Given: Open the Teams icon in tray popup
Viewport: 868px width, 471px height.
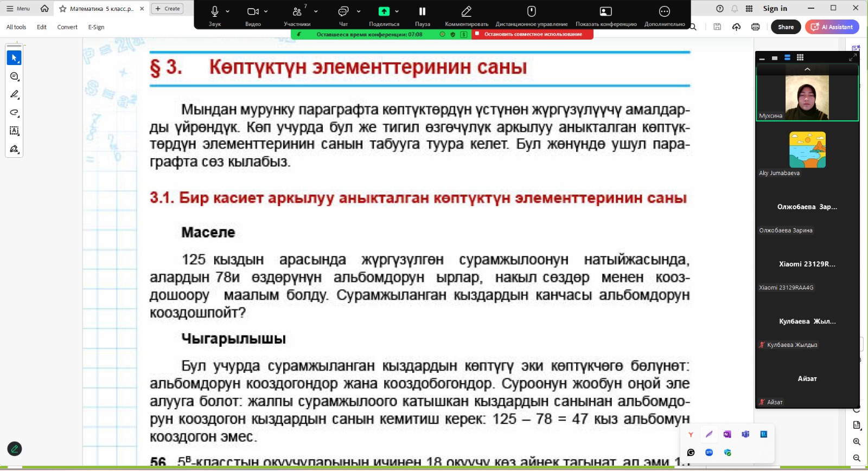Looking at the screenshot, I should coord(745,434).
